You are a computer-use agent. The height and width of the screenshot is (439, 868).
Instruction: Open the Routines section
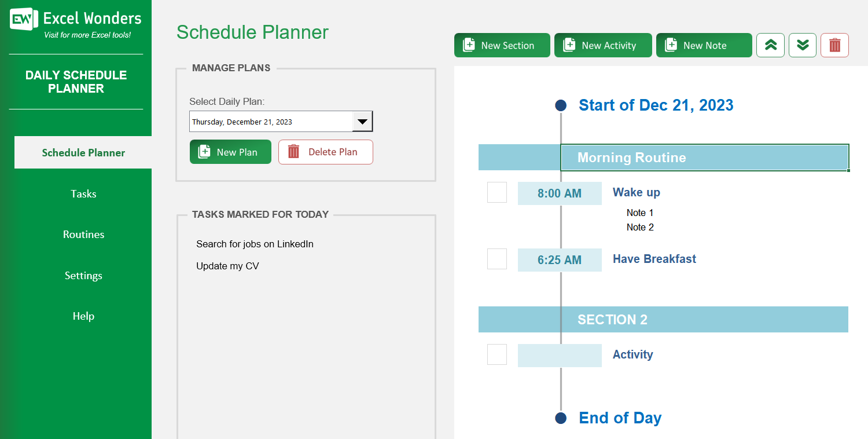(x=83, y=234)
